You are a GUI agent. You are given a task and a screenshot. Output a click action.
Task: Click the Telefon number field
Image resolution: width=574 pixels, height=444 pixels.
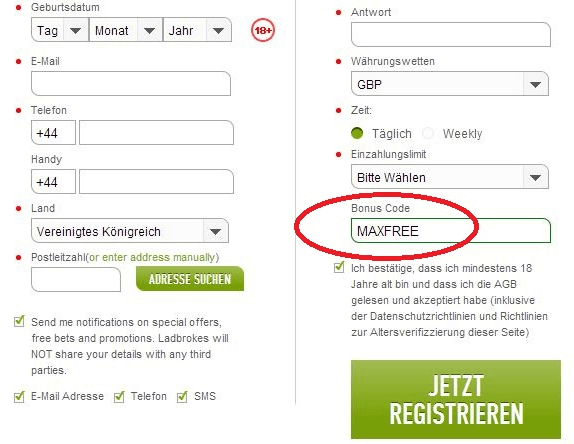156,133
